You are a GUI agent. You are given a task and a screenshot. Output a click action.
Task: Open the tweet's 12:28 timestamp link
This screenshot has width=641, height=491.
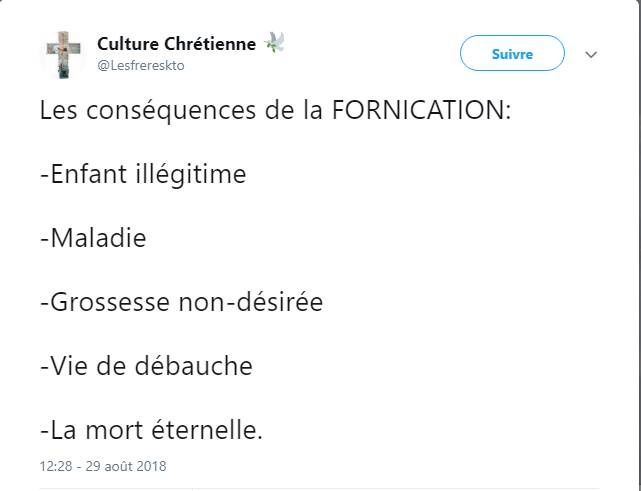coord(56,466)
